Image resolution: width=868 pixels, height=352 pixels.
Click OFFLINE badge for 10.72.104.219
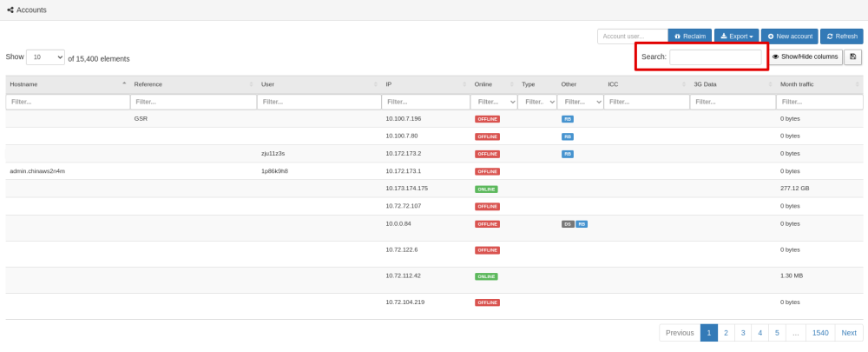tap(487, 302)
